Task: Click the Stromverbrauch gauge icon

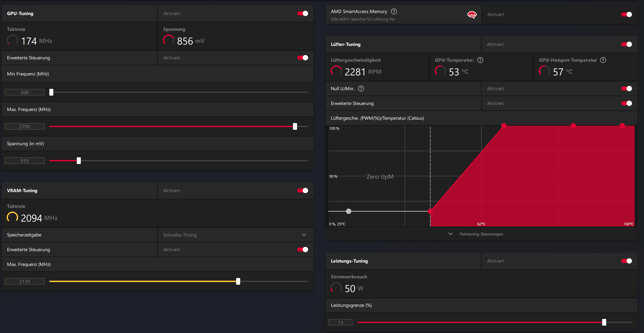Action: (336, 288)
